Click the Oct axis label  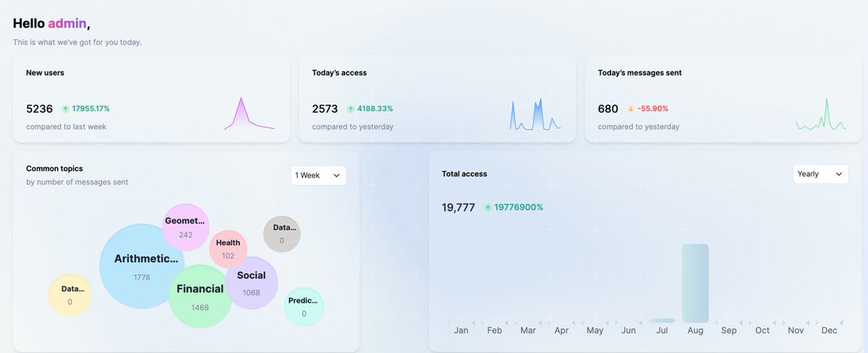(x=762, y=331)
